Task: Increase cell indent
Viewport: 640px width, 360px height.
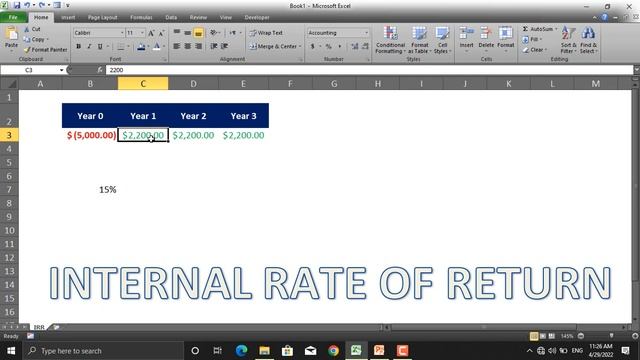Action: pyautogui.click(x=224, y=47)
